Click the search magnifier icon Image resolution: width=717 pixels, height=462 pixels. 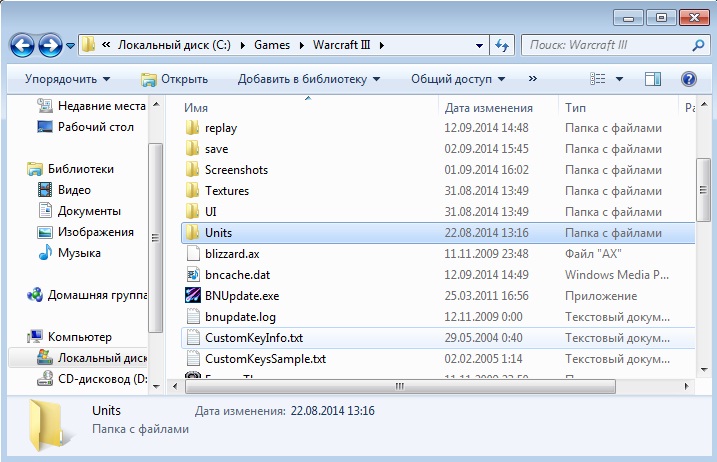[x=698, y=45]
